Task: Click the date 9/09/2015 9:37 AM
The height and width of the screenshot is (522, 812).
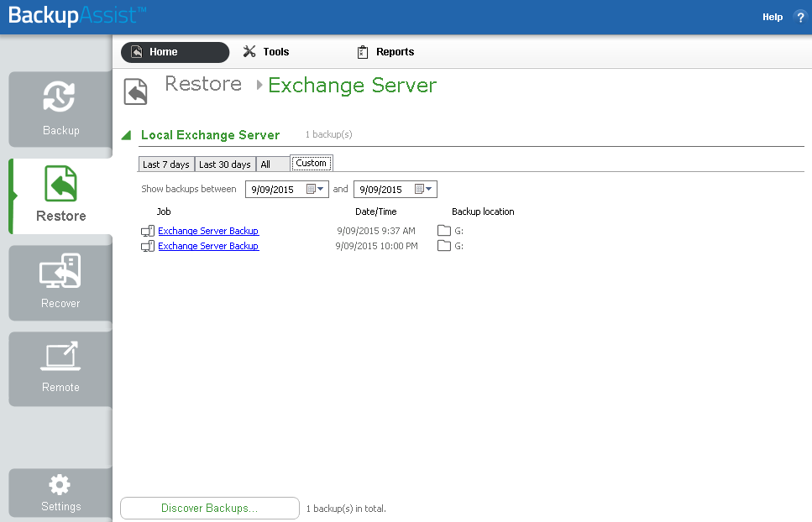Action: click(376, 231)
